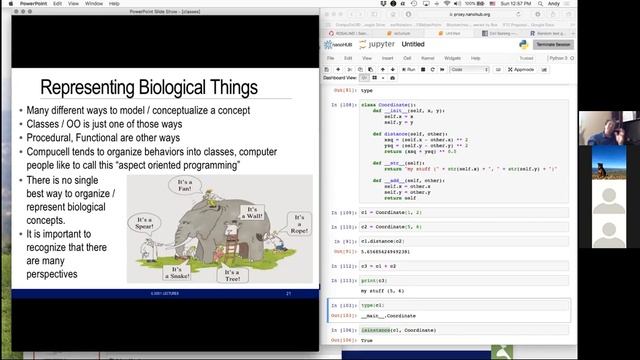Open Jupyter Help menu

pyautogui.click(x=475, y=58)
